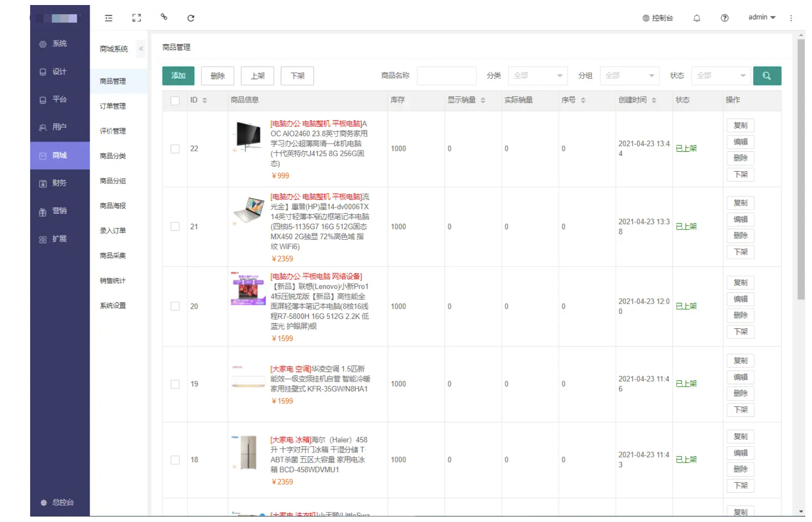Click the link icon in top bar
The width and height of the screenshot is (812, 522).
164,17
